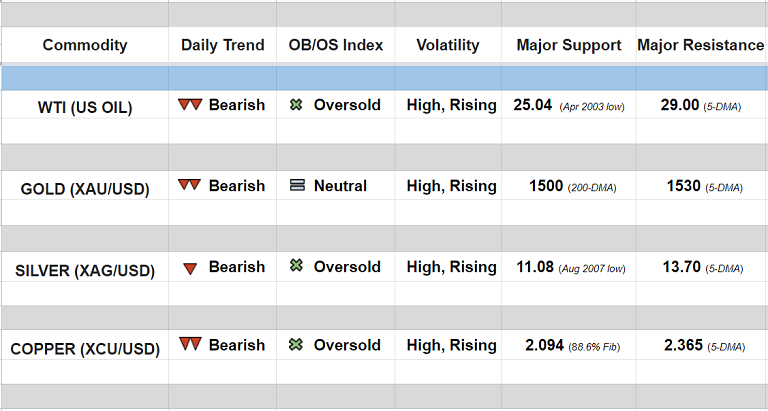Image resolution: width=768 pixels, height=411 pixels.
Task: Click the WTI green oversold cross icon
Action: [296, 105]
